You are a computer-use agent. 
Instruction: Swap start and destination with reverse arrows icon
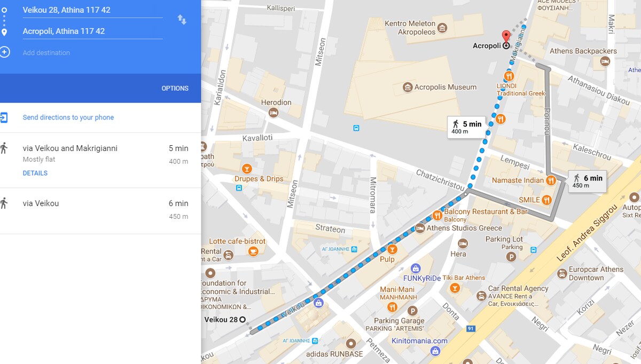point(182,20)
